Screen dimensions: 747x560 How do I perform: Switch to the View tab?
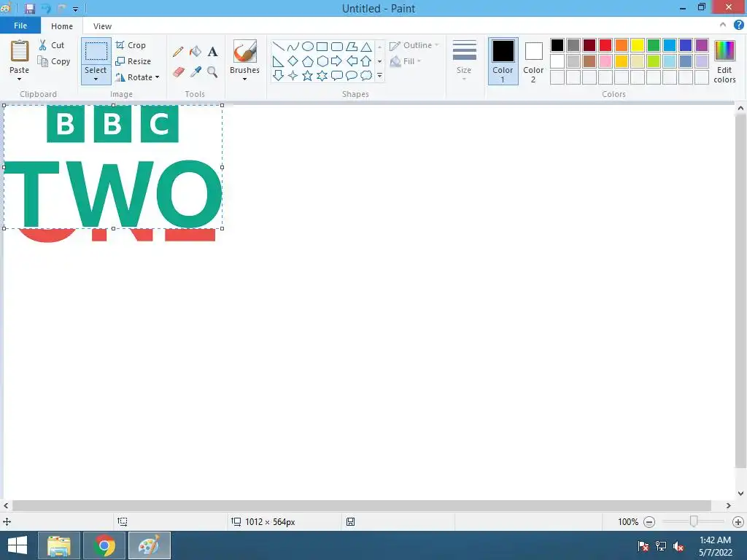click(x=102, y=26)
